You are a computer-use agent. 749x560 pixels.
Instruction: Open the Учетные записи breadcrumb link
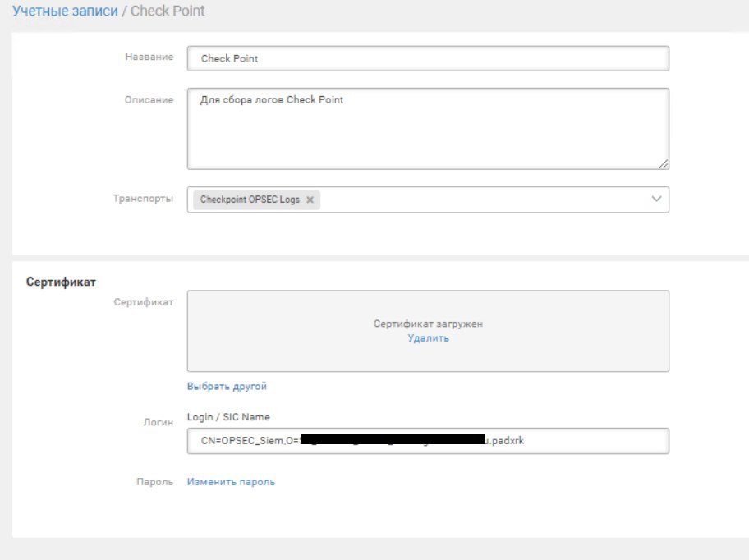pyautogui.click(x=65, y=11)
